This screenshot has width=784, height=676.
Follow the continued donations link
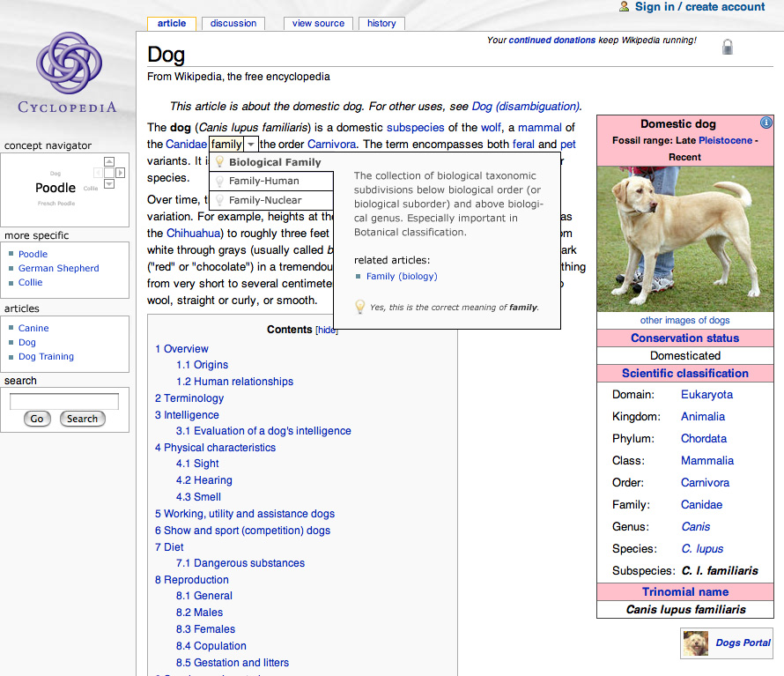click(x=552, y=40)
